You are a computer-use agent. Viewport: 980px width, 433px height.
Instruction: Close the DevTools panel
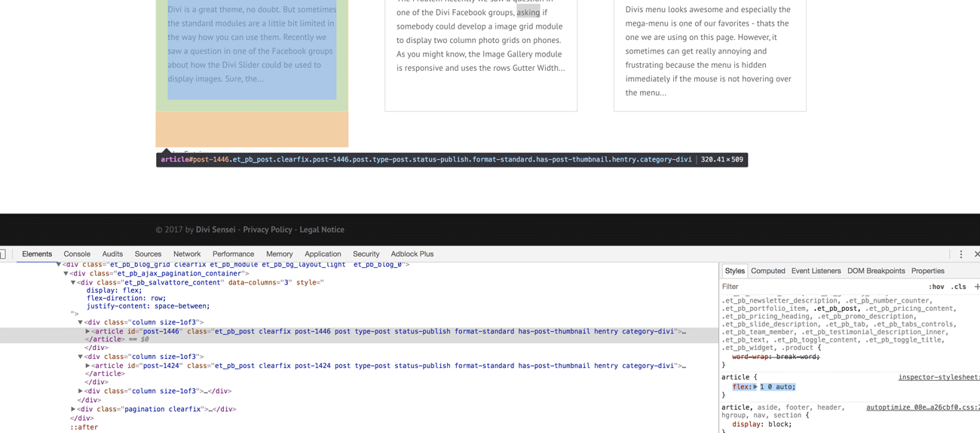[976, 254]
